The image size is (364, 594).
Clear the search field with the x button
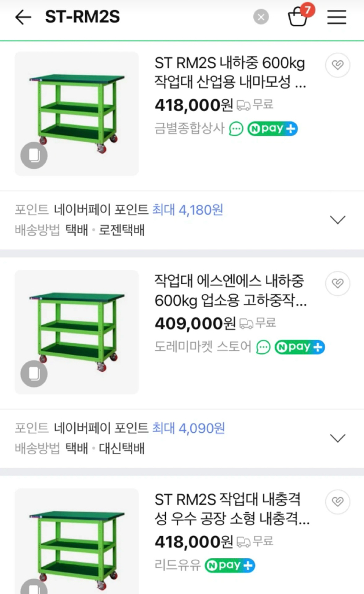[260, 17]
